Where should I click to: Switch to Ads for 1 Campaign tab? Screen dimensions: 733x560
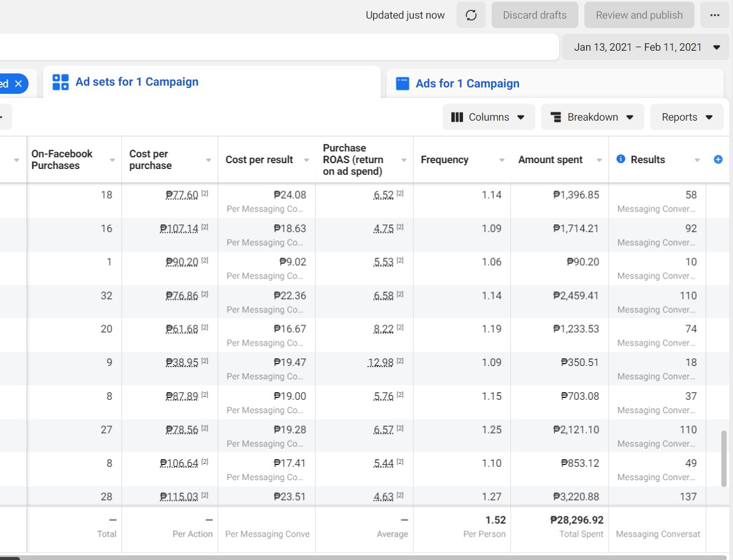[x=467, y=83]
